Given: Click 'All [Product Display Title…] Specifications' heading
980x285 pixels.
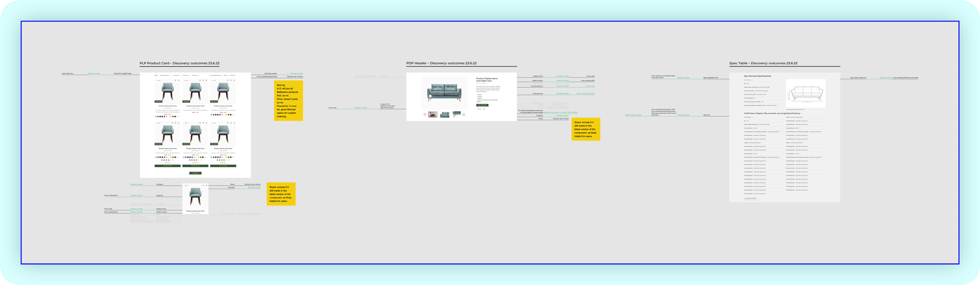Looking at the screenshot, I should 772,113.
